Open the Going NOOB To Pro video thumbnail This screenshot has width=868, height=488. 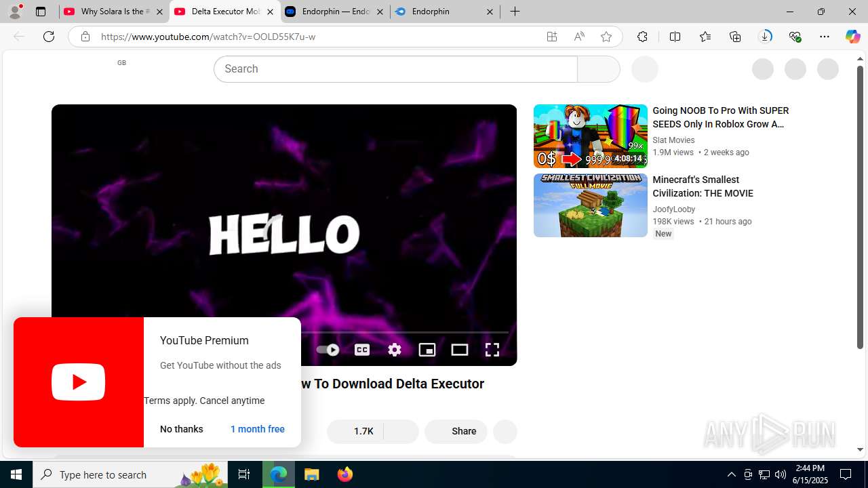click(x=591, y=136)
